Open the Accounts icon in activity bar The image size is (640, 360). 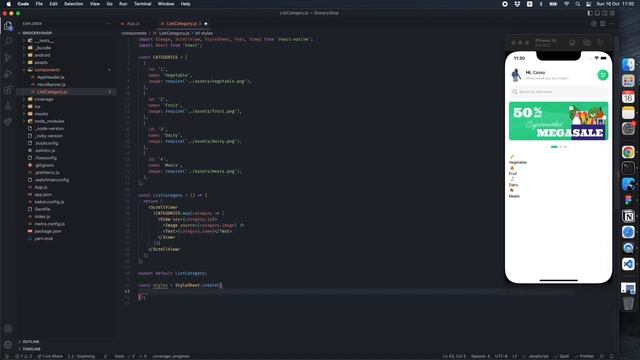[8, 329]
